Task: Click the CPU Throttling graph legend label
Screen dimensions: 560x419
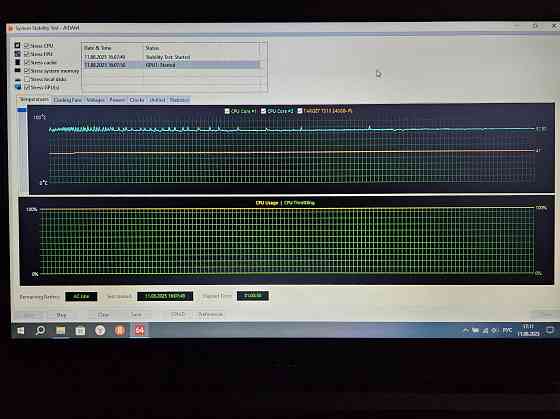Action: 299,203
